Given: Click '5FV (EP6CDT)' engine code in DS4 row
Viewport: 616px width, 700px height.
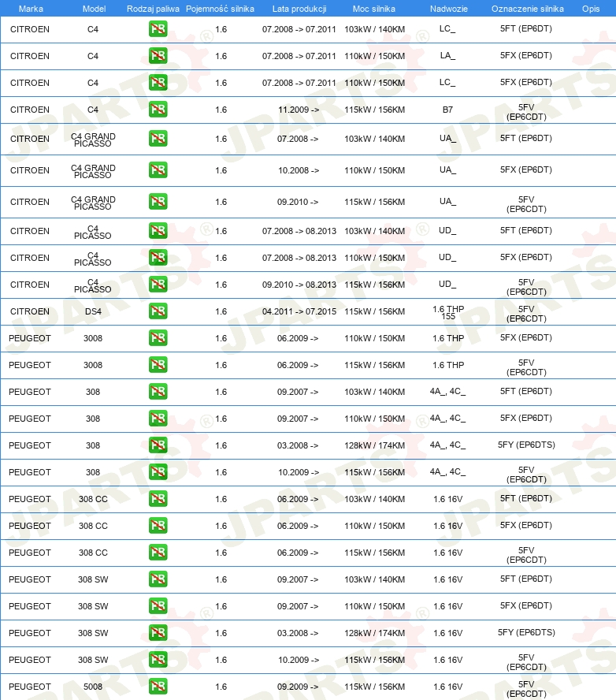Looking at the screenshot, I should 526,314.
